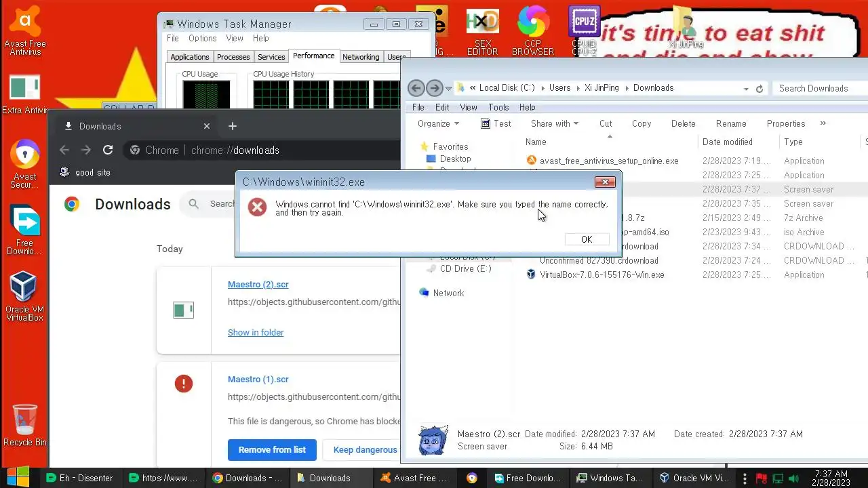
Task: Click Rename in Explorer toolbar
Action: [x=731, y=124]
